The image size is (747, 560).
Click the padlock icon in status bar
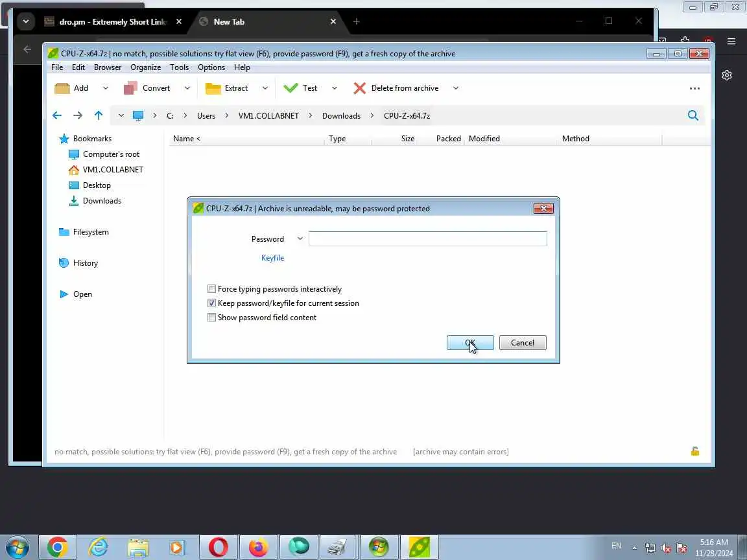click(695, 451)
